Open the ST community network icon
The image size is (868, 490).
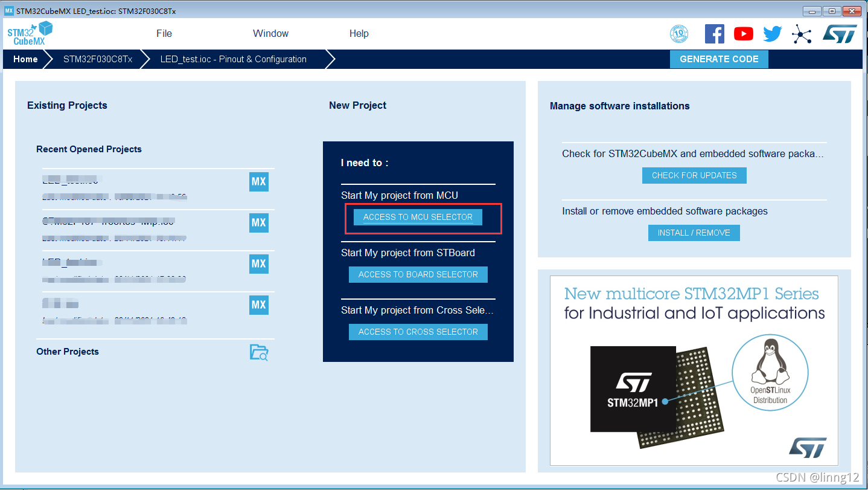pos(802,34)
